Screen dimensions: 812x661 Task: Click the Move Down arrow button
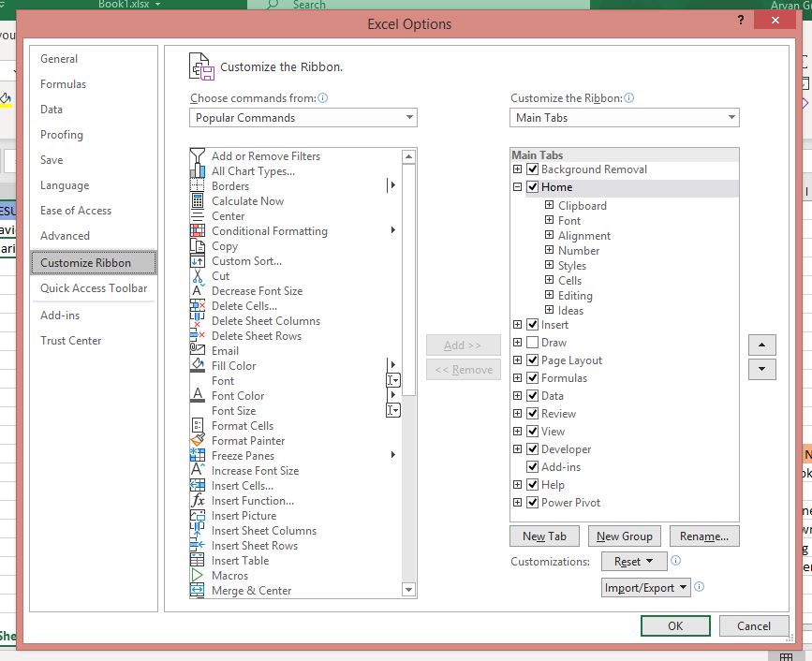(x=761, y=369)
